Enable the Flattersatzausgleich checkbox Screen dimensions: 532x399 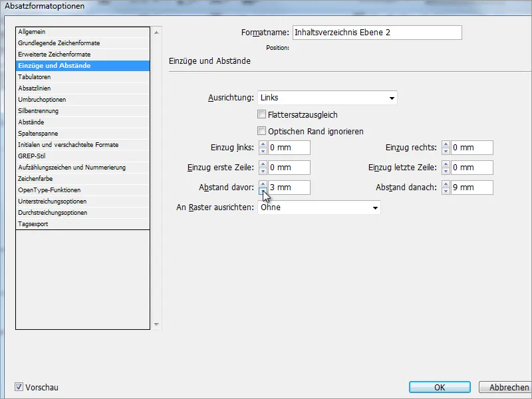[x=261, y=114]
